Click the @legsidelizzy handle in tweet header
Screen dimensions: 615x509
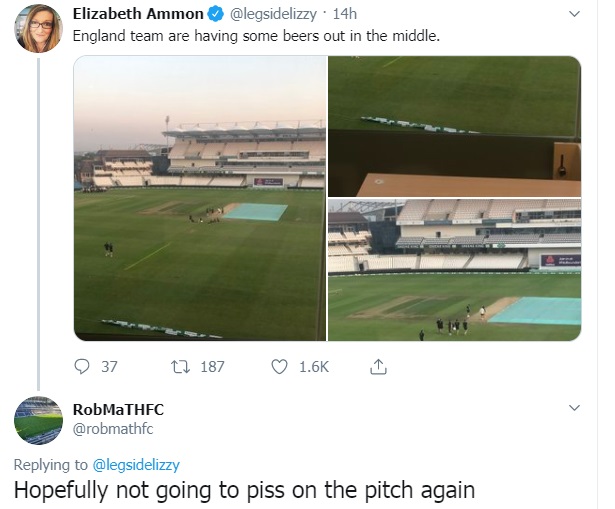pos(273,14)
